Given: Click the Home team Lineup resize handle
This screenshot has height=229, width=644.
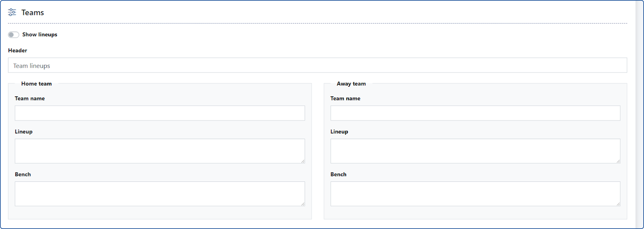Looking at the screenshot, I should [303, 161].
